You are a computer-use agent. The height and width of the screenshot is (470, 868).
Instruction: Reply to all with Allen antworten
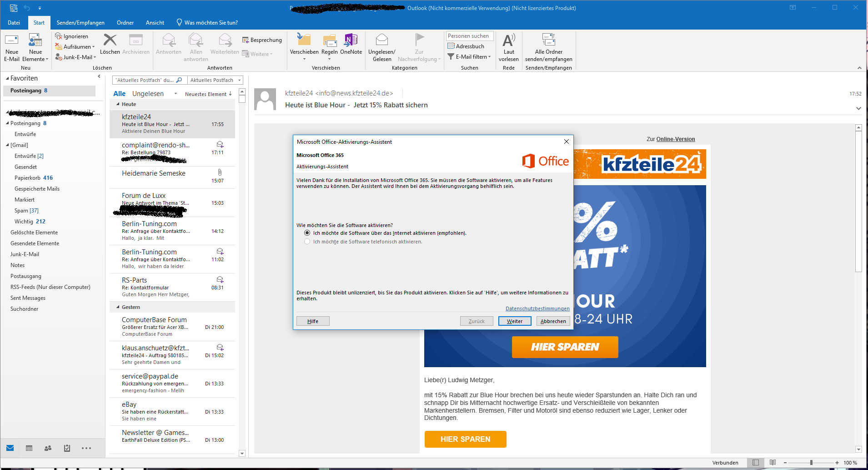pos(196,47)
